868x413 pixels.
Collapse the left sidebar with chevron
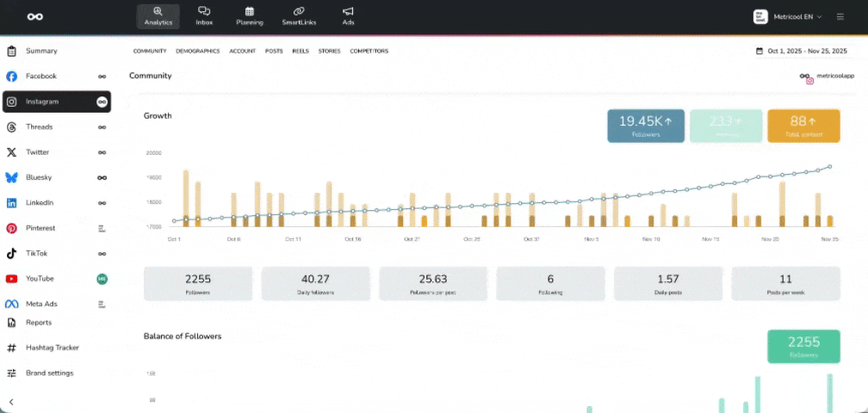click(x=11, y=402)
